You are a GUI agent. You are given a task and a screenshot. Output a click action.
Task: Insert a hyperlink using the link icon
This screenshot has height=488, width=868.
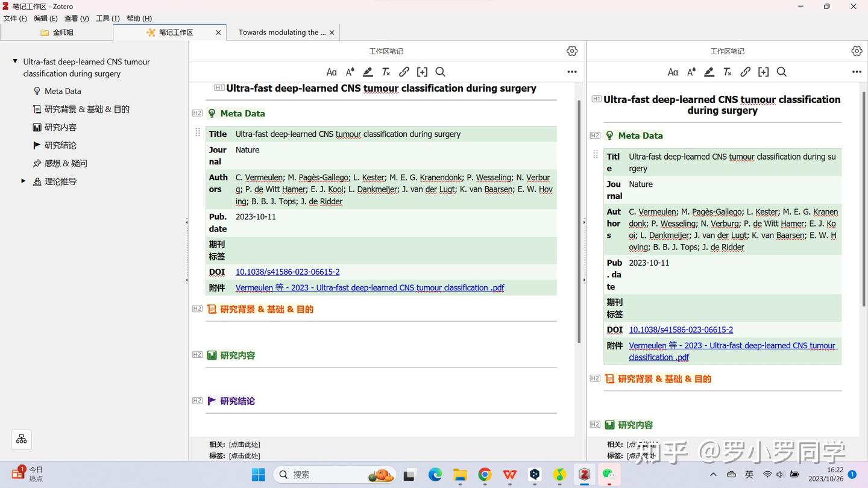[x=404, y=72]
